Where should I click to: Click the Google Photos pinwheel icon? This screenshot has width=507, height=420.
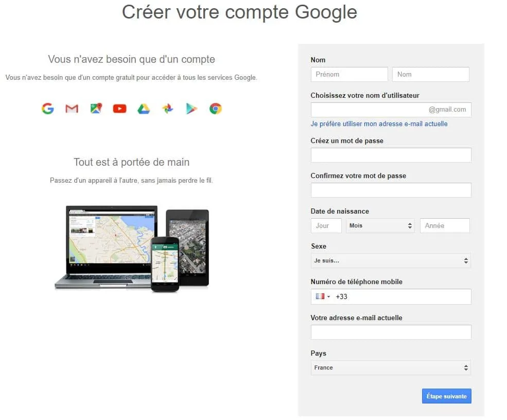167,109
